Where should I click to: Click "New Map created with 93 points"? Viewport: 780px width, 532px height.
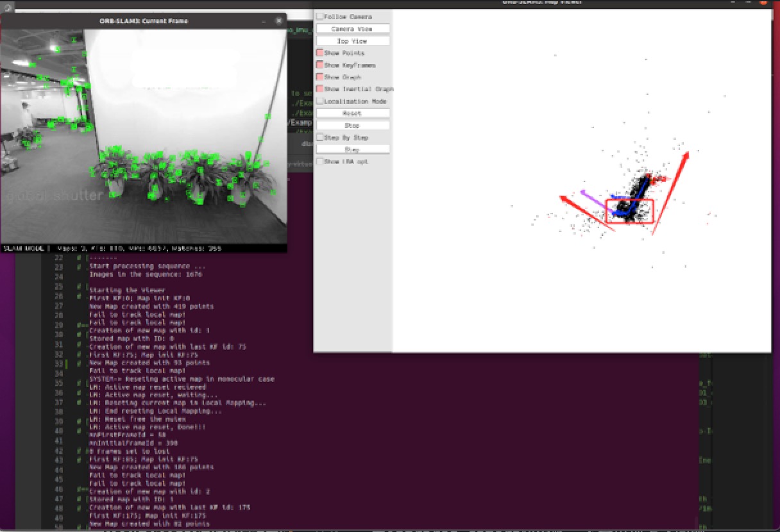pyautogui.click(x=149, y=363)
